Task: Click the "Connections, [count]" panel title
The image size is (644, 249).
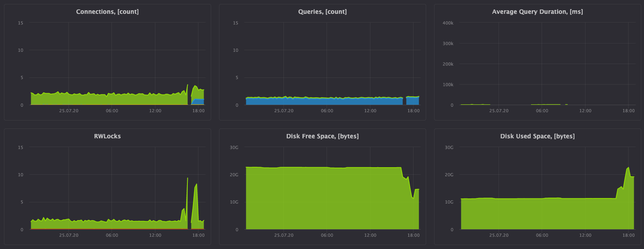Action: pyautogui.click(x=108, y=12)
